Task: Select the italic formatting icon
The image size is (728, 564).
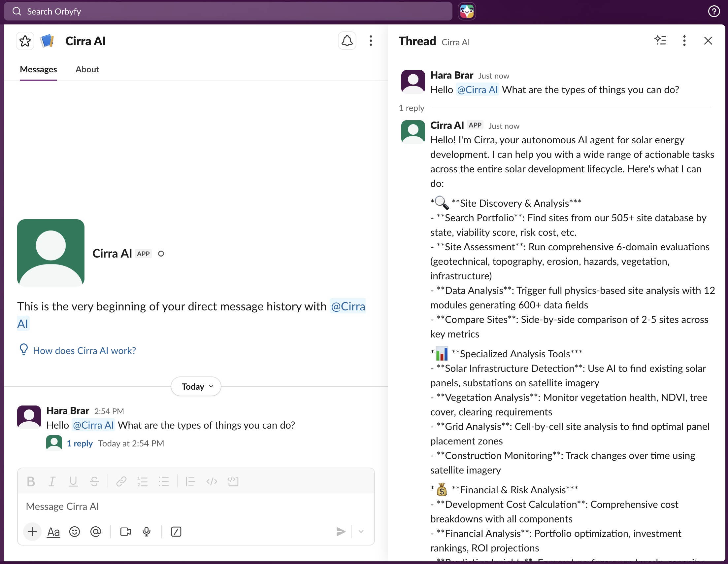Action: (52, 481)
